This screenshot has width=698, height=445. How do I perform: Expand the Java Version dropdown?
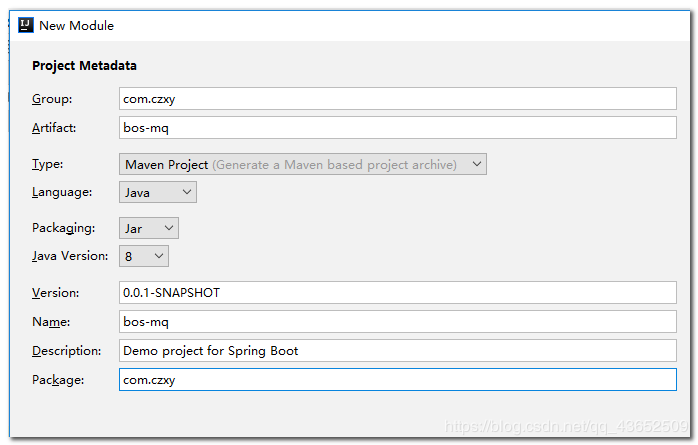point(144,256)
